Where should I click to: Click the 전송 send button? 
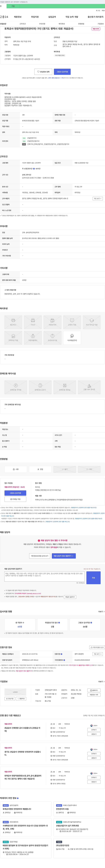click(94, 577)
